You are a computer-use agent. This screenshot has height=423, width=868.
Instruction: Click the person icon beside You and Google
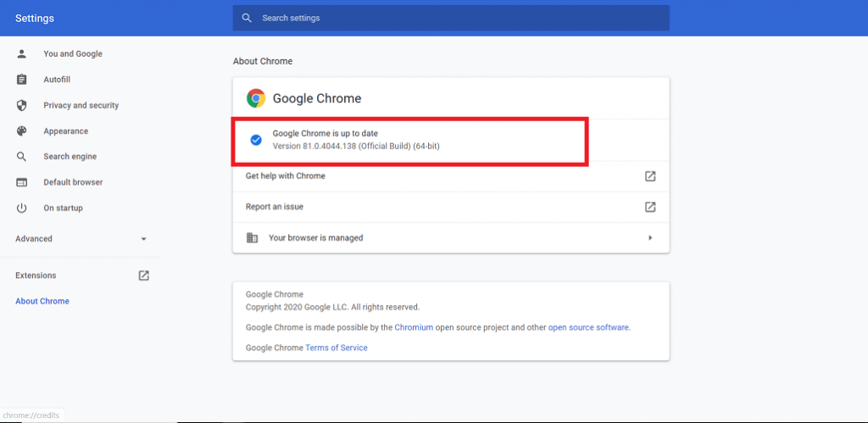21,53
